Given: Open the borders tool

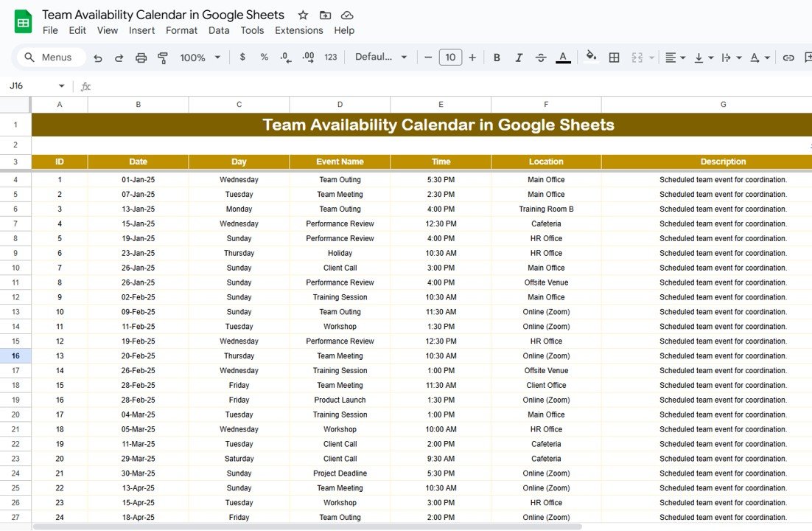Looking at the screenshot, I should coord(615,58).
